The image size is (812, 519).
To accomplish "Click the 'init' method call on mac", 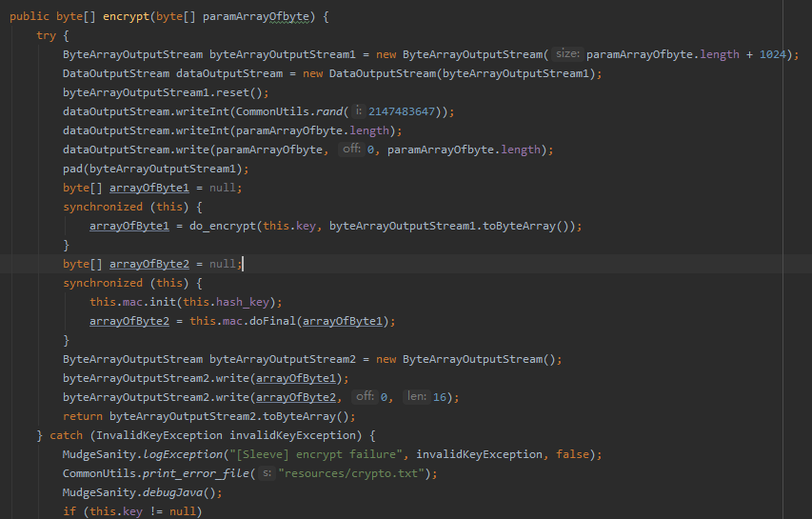I will (162, 303).
